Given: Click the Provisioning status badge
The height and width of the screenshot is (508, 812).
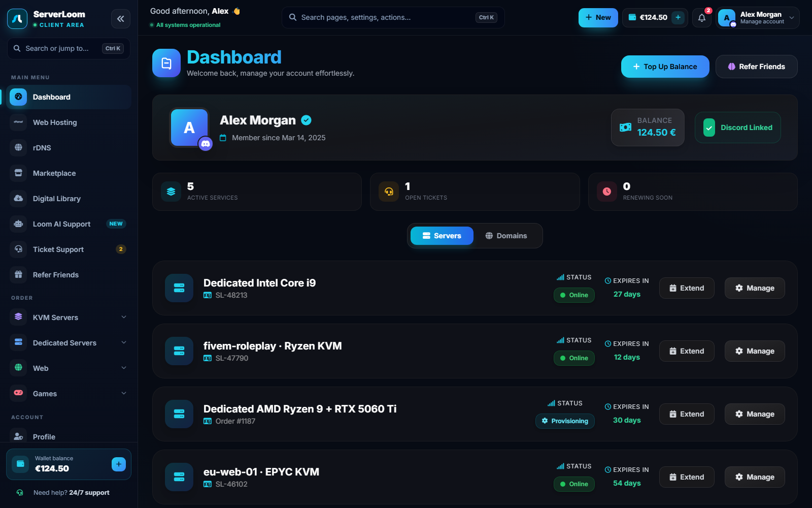Looking at the screenshot, I should pyautogui.click(x=565, y=421).
